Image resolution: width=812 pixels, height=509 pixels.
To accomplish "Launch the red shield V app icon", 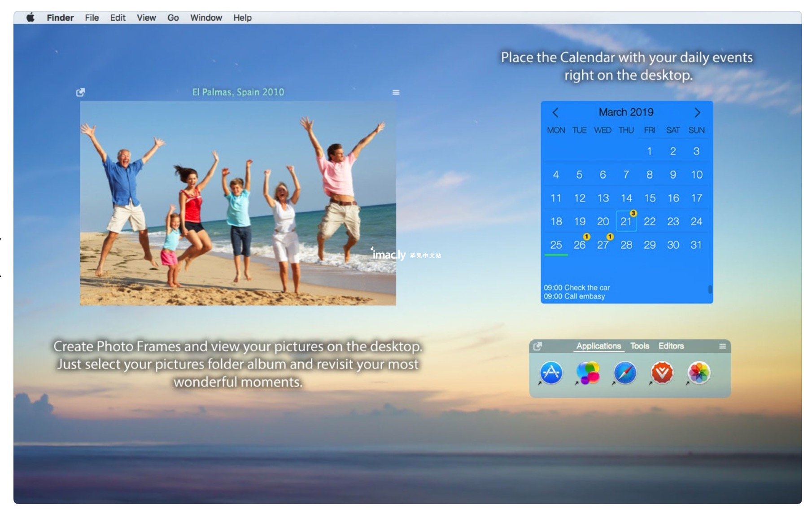I will pyautogui.click(x=662, y=373).
